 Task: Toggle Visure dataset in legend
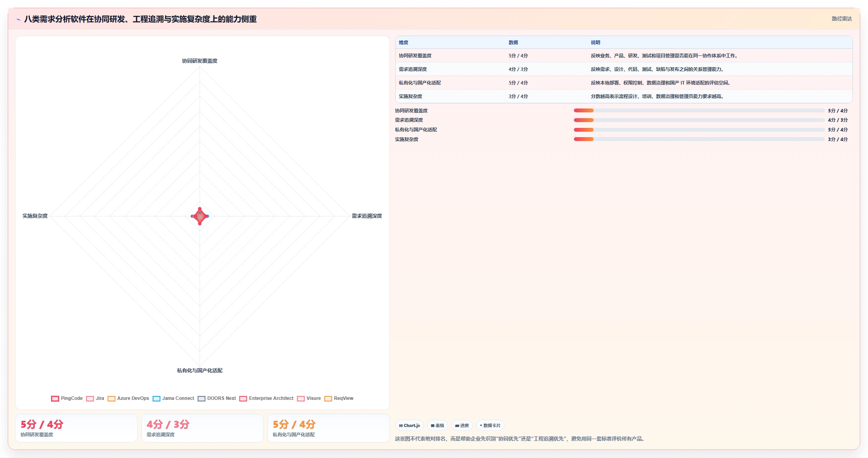pos(309,398)
